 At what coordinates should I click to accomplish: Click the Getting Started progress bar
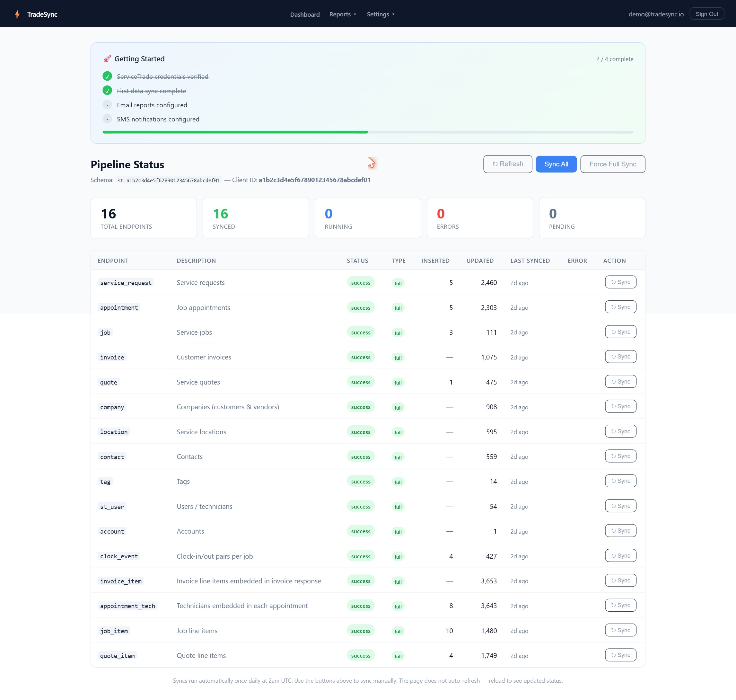click(x=368, y=132)
